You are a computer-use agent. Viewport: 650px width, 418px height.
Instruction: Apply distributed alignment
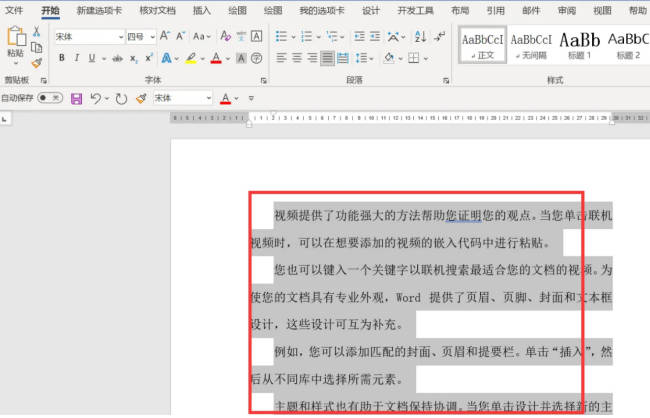coord(343,58)
